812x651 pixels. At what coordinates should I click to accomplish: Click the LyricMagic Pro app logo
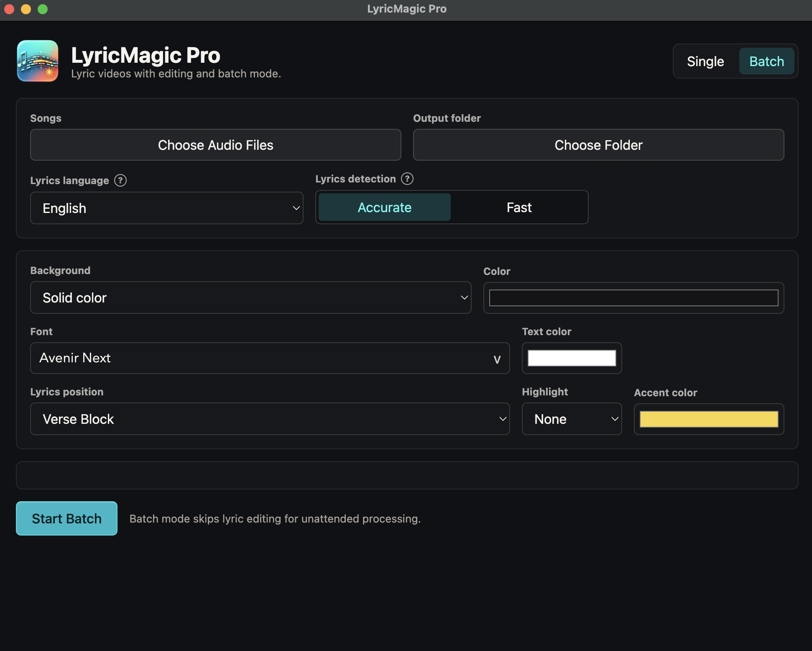(38, 61)
